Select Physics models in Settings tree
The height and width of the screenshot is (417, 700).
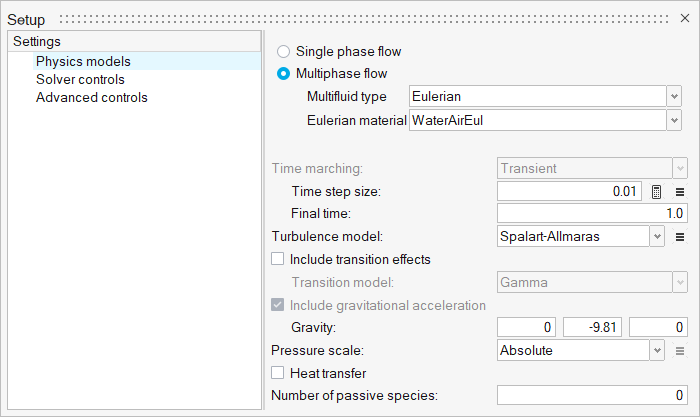(83, 61)
